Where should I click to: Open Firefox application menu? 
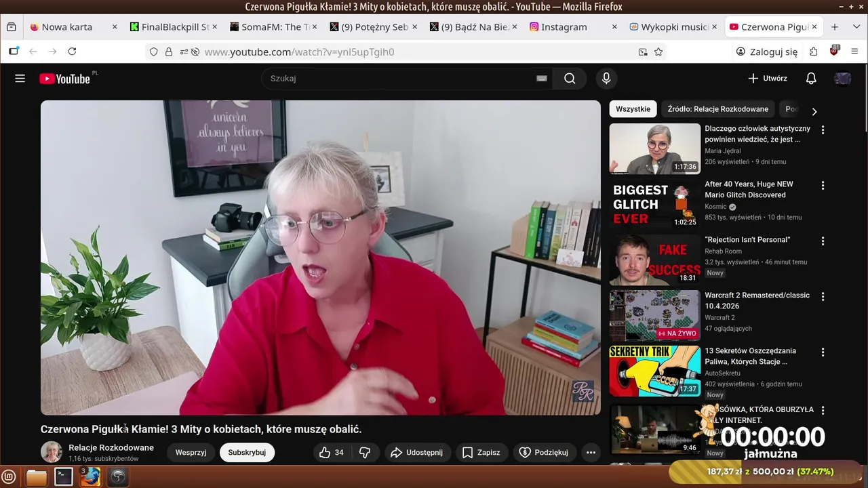pos(854,52)
